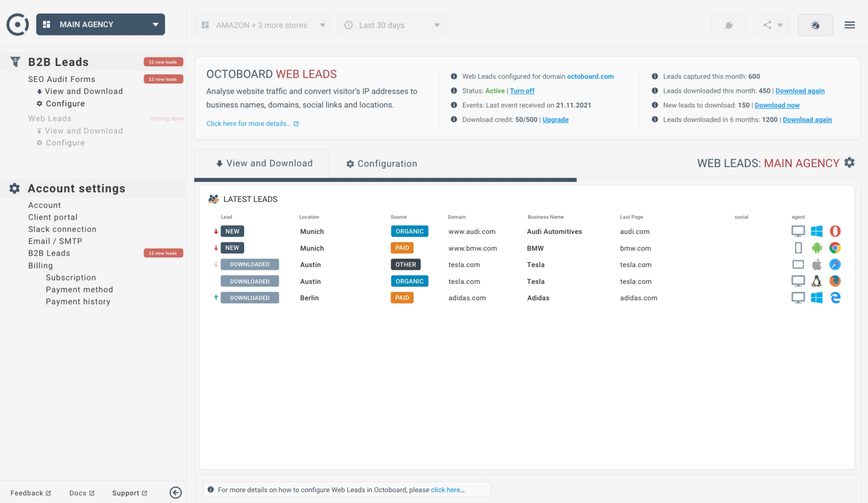This screenshot has width=868, height=503.
Task: Click the NEW badge for BMW lead
Action: (232, 248)
